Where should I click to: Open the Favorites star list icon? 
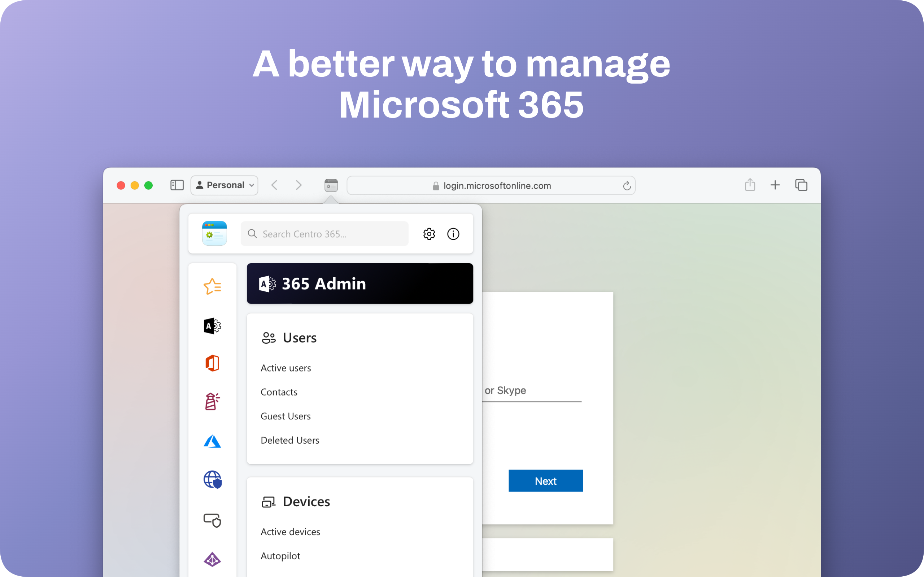[x=212, y=286]
